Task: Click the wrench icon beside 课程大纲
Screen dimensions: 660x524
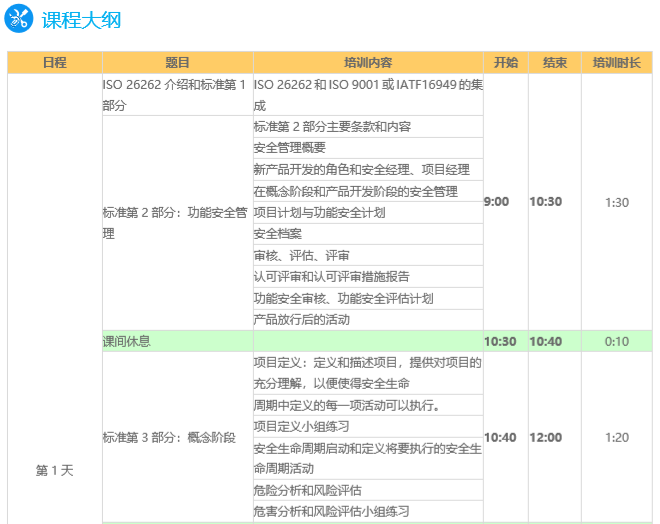Action: (20, 19)
